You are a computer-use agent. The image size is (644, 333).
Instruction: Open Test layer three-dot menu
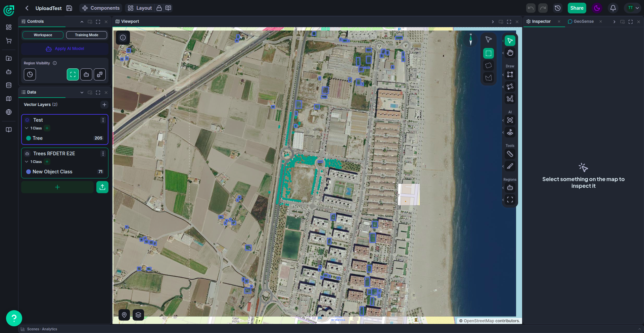tap(103, 120)
